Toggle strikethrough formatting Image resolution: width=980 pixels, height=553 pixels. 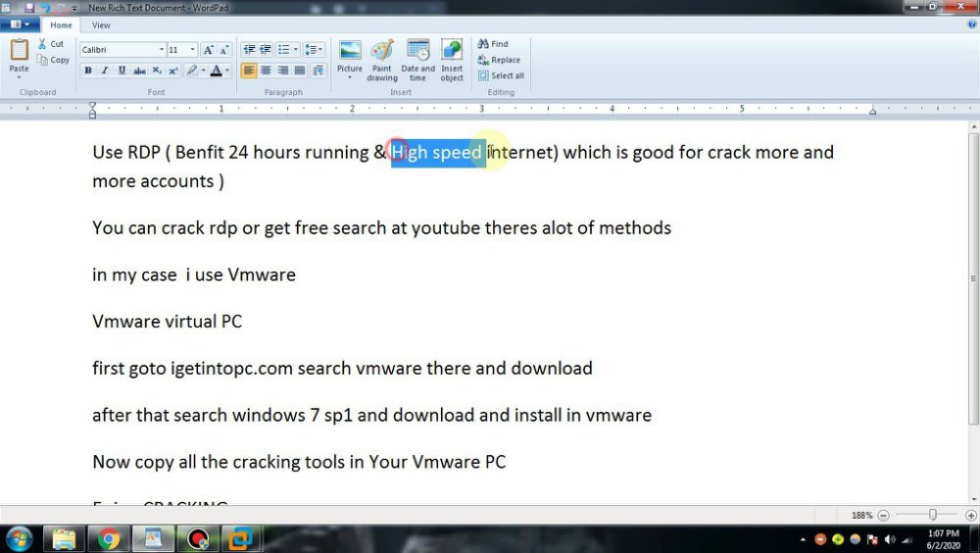(x=139, y=70)
